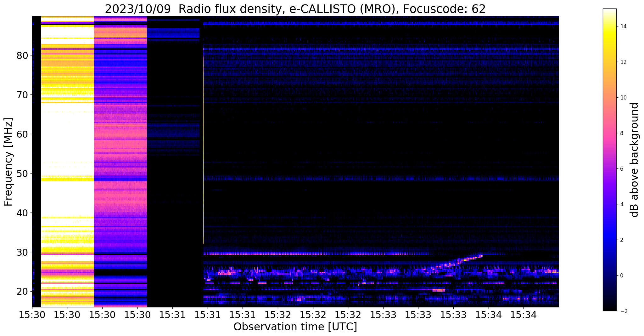
Task: Click the 'dB above background' colorbar label
Action: [635, 160]
